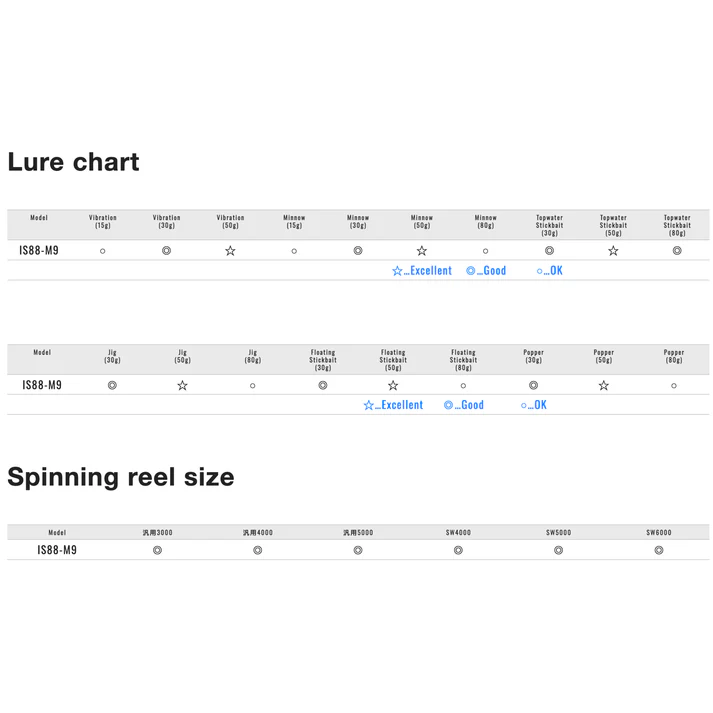Click the Good legend in second table

click(464, 405)
